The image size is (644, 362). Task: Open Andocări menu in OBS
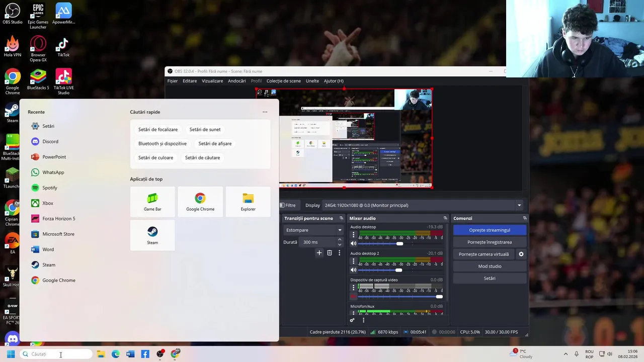point(237,81)
